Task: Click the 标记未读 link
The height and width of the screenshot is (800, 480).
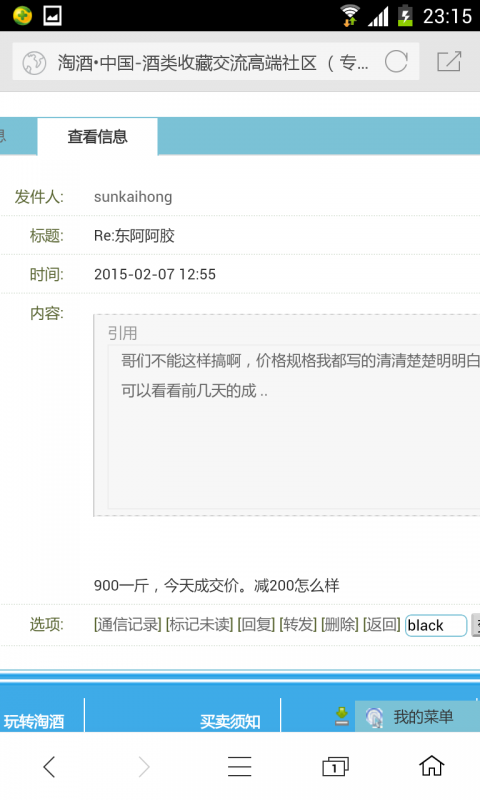Action: [199, 624]
